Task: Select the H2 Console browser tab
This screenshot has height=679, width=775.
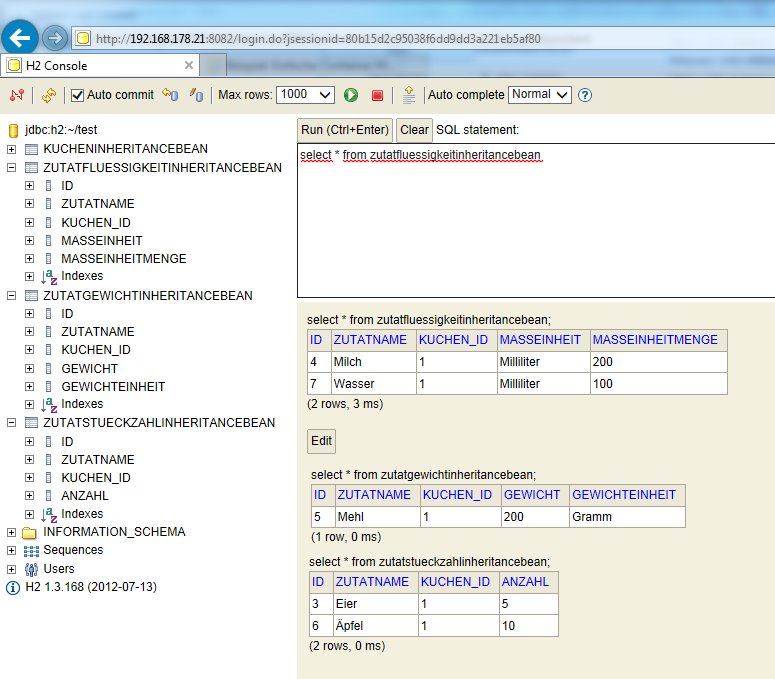Action: (x=100, y=65)
